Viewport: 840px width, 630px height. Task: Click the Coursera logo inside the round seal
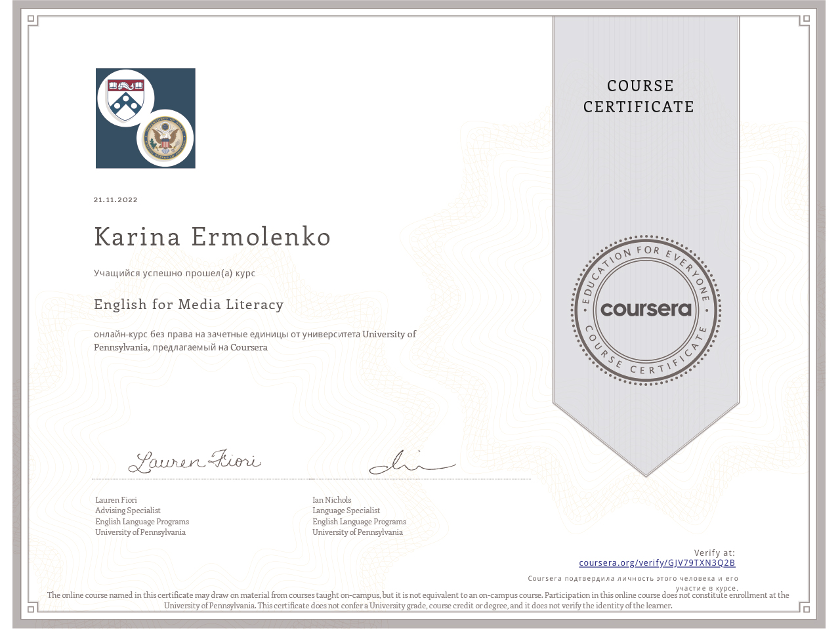pos(646,309)
